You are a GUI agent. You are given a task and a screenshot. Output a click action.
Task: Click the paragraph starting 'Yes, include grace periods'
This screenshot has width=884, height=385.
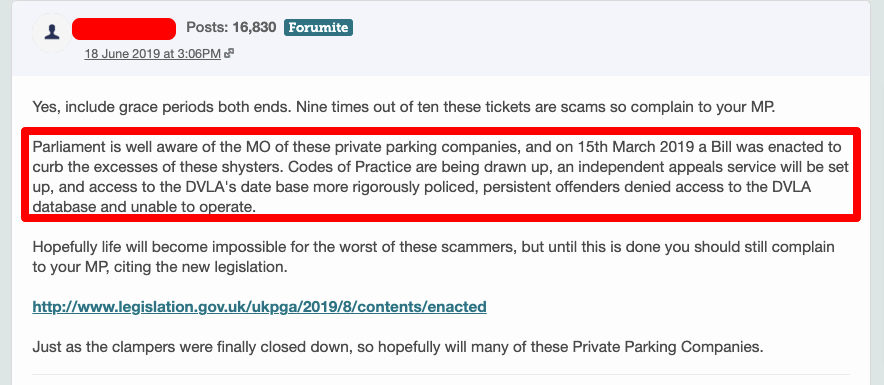(404, 107)
